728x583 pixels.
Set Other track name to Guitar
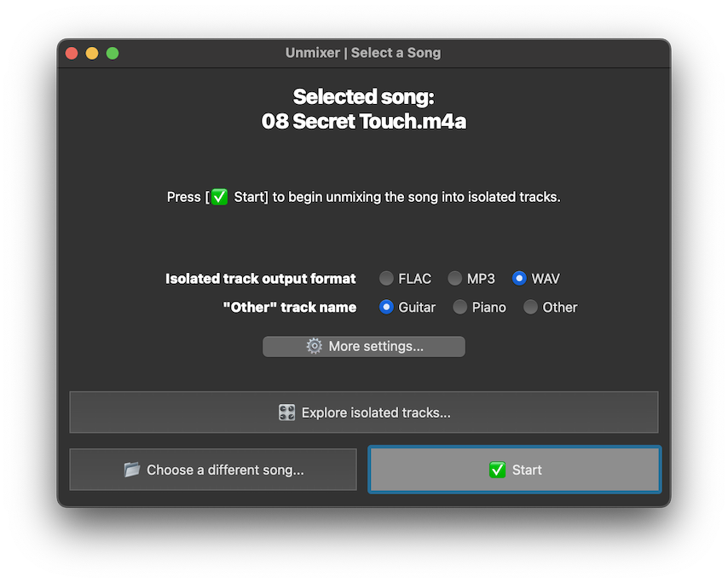pos(385,307)
